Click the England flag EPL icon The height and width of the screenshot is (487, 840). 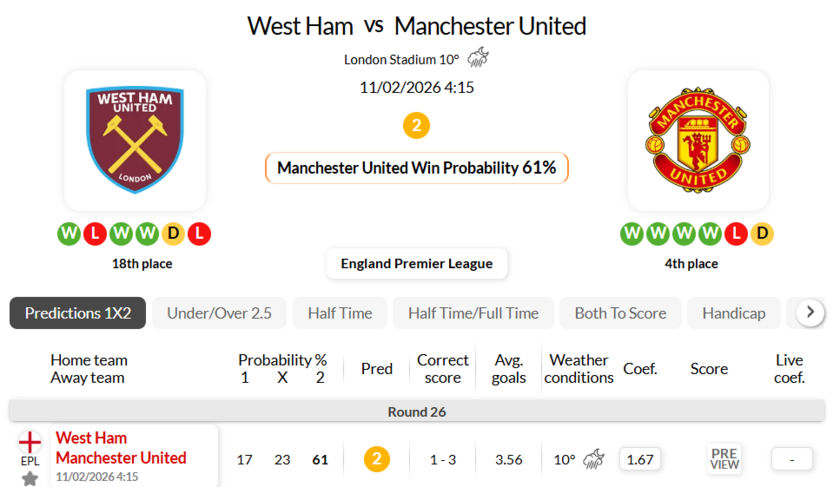click(x=30, y=441)
